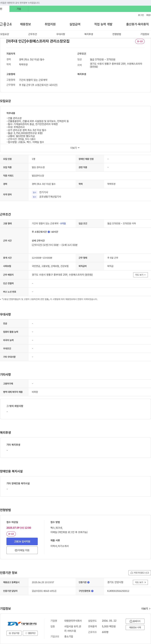
Task: Click the siren icon on 거짓구인광고 신고
Action: coord(132,573)
